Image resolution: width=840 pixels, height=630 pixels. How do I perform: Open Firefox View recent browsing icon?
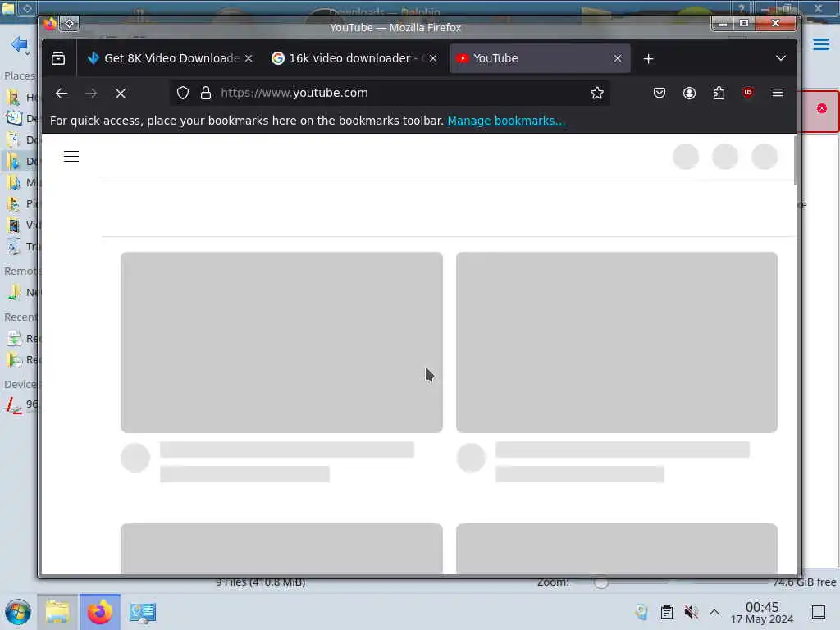tap(58, 58)
